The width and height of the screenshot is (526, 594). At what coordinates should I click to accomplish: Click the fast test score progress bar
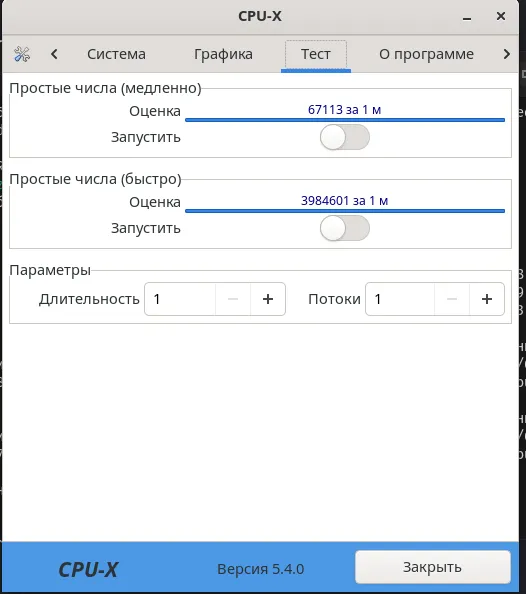tap(344, 203)
